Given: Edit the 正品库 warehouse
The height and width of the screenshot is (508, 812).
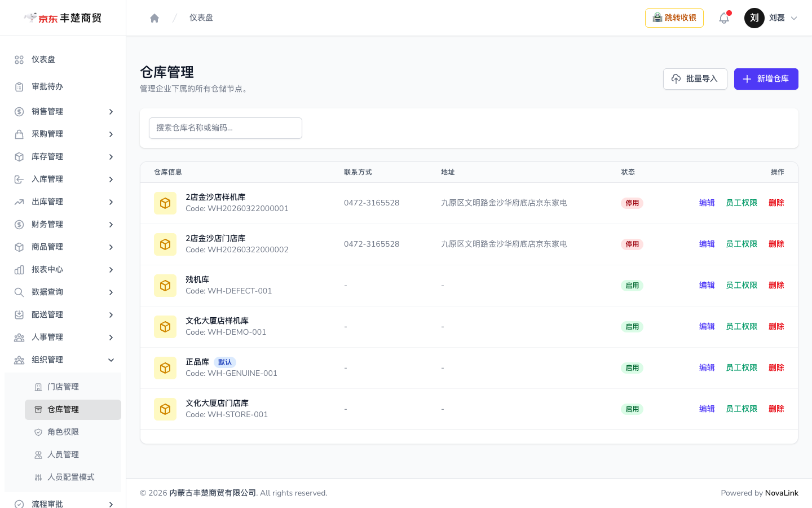Looking at the screenshot, I should point(707,368).
